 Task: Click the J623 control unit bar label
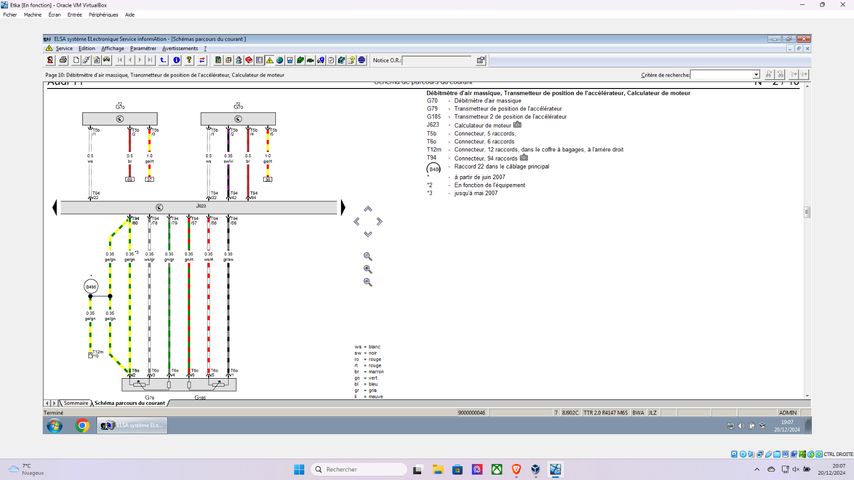pos(201,206)
